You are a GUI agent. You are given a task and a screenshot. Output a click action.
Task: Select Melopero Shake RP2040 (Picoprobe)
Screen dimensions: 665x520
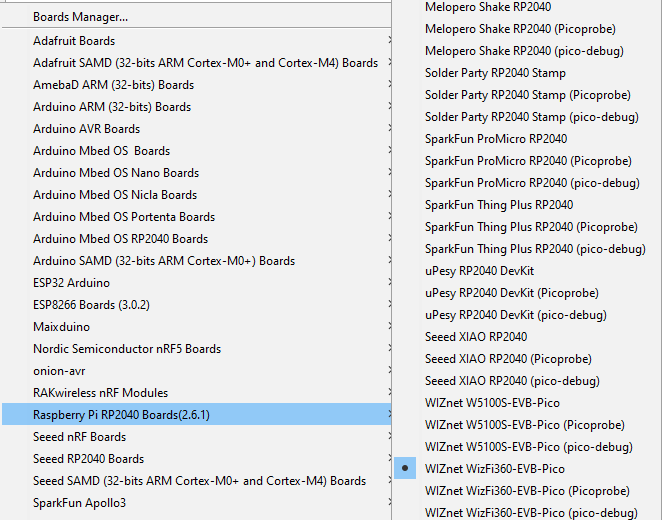coord(527,29)
